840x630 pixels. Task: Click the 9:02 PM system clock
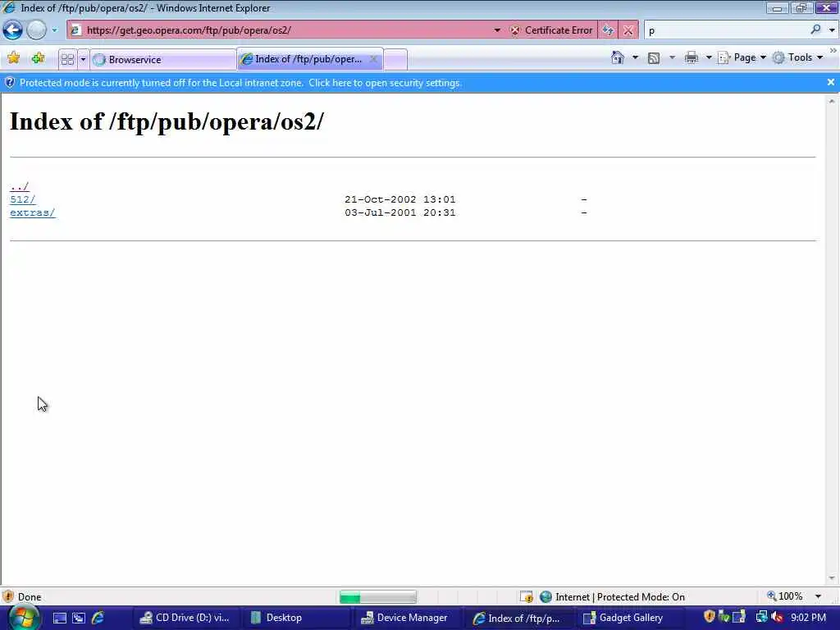pos(808,618)
